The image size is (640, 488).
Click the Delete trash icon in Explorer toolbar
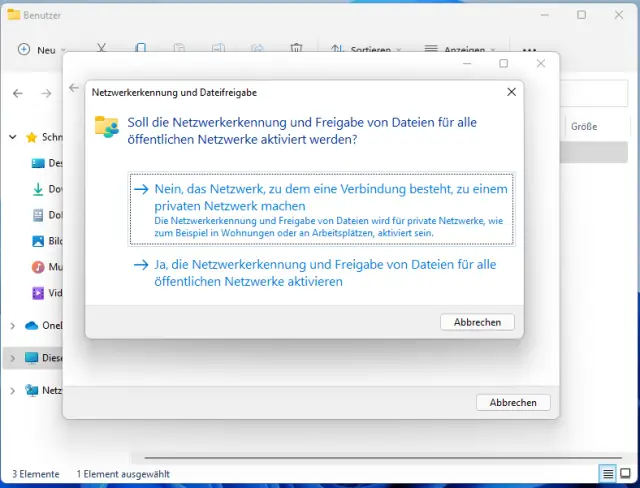(296, 48)
